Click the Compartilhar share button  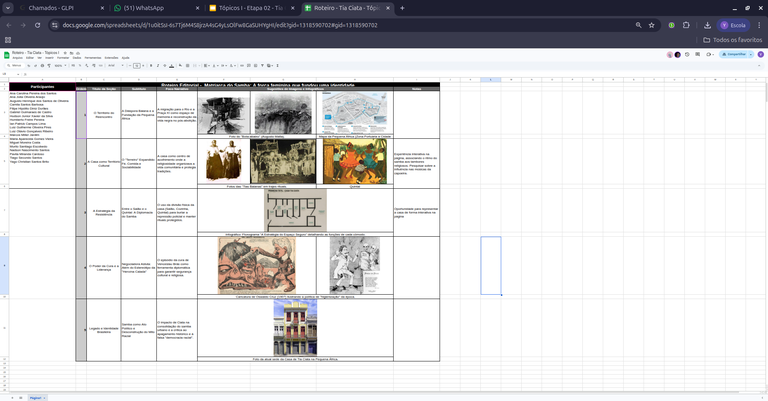(x=733, y=54)
